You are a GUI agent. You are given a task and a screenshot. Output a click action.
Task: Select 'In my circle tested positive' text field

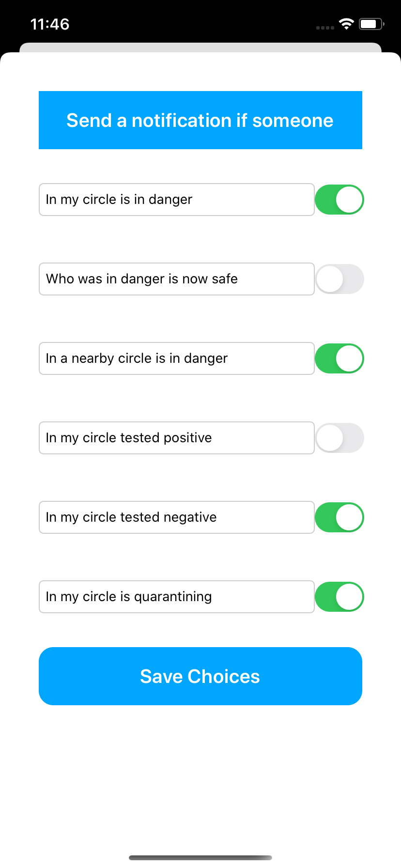click(x=177, y=438)
